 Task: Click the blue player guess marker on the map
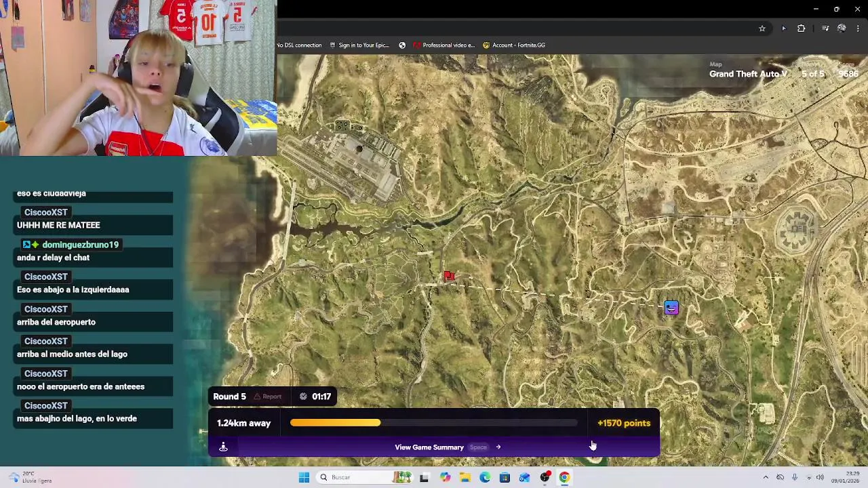pos(671,308)
